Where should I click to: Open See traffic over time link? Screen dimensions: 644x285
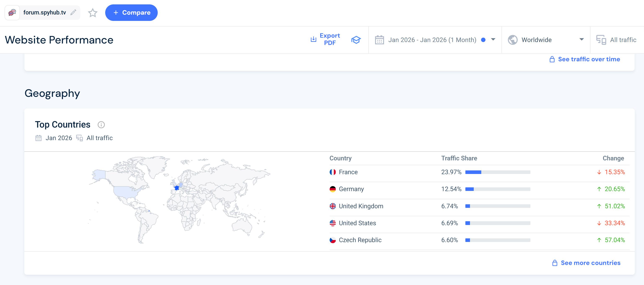589,59
